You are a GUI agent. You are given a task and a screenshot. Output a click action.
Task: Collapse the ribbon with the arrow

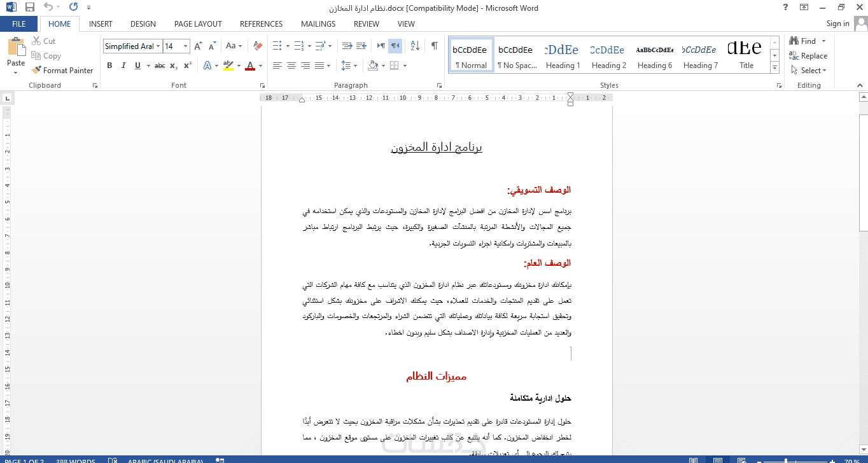click(x=861, y=85)
